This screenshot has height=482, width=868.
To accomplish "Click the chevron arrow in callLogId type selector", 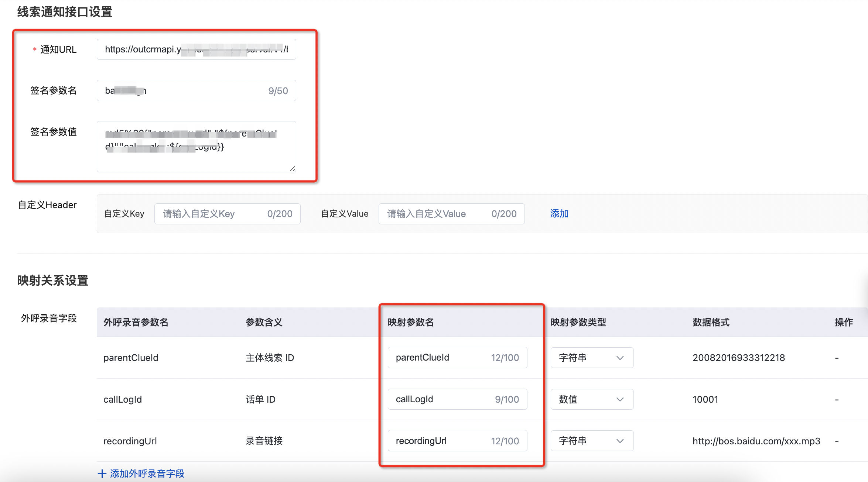I will (x=620, y=399).
